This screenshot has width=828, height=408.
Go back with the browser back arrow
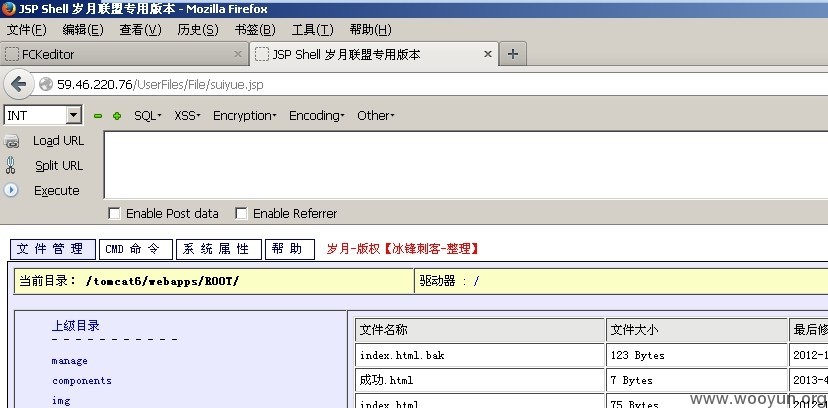coord(19,84)
